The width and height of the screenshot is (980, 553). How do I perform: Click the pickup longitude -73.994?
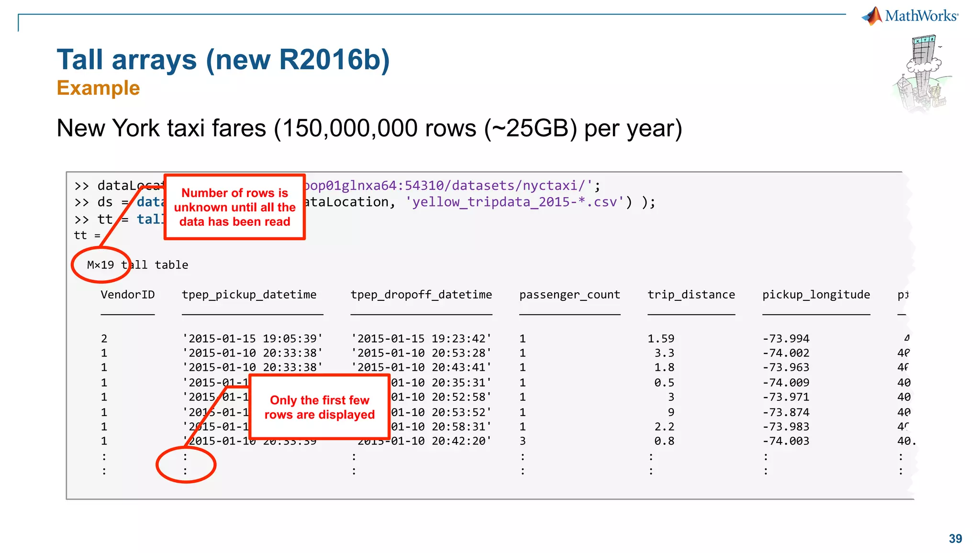[x=786, y=339]
